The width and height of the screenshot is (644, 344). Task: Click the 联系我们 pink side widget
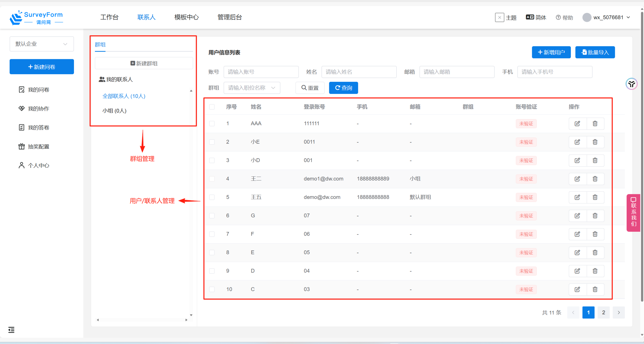[633, 213]
